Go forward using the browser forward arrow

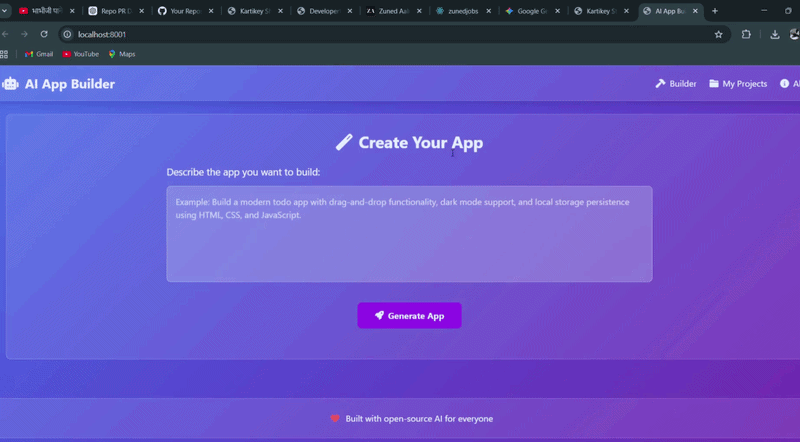coord(24,34)
